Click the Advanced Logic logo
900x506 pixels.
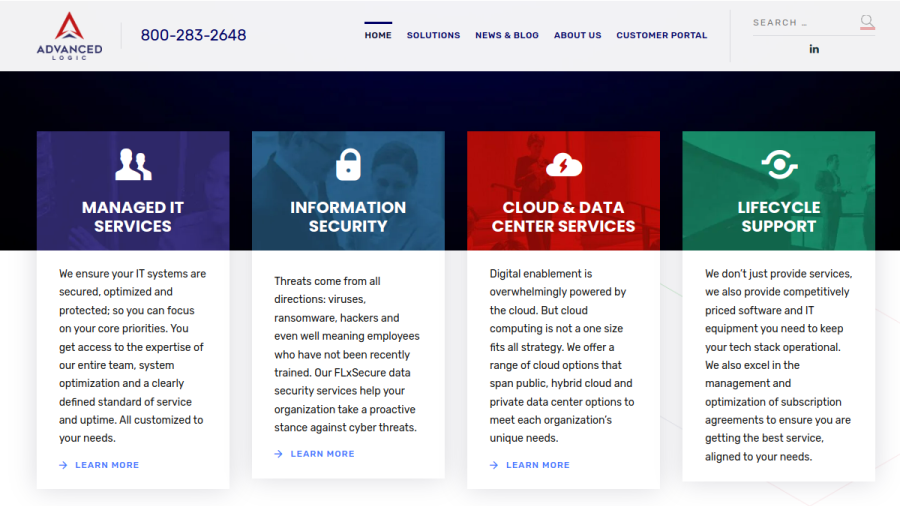tap(69, 36)
